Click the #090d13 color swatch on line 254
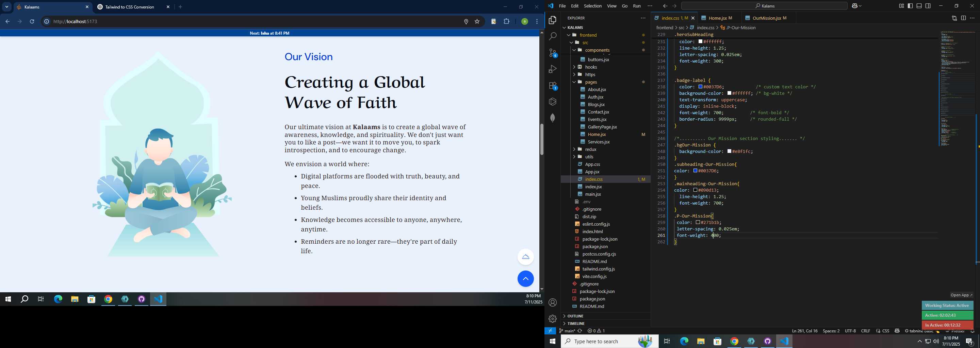This screenshot has width=980, height=348. (695, 190)
